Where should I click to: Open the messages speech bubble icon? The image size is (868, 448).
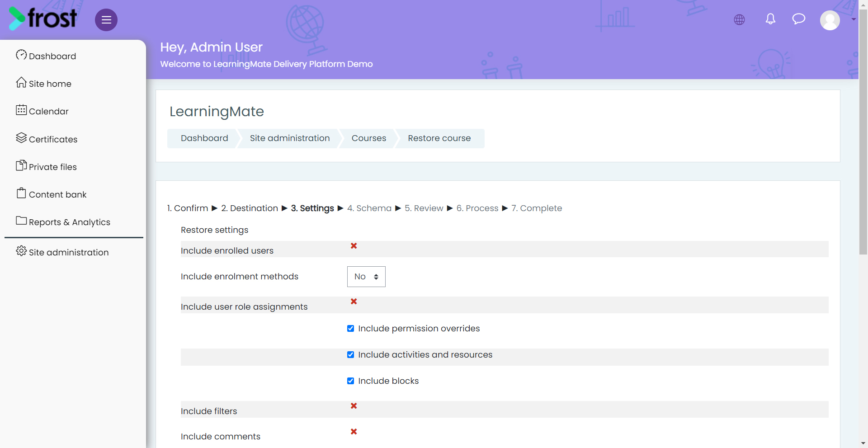coord(799,19)
